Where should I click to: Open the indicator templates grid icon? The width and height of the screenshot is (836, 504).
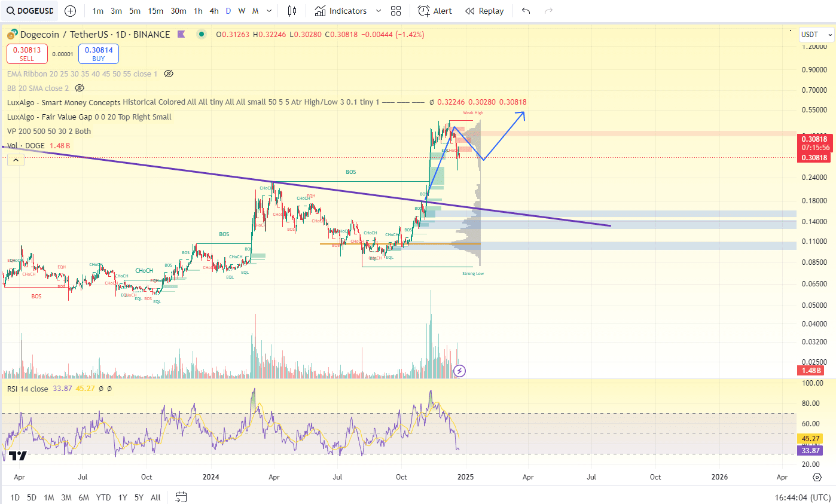point(396,11)
